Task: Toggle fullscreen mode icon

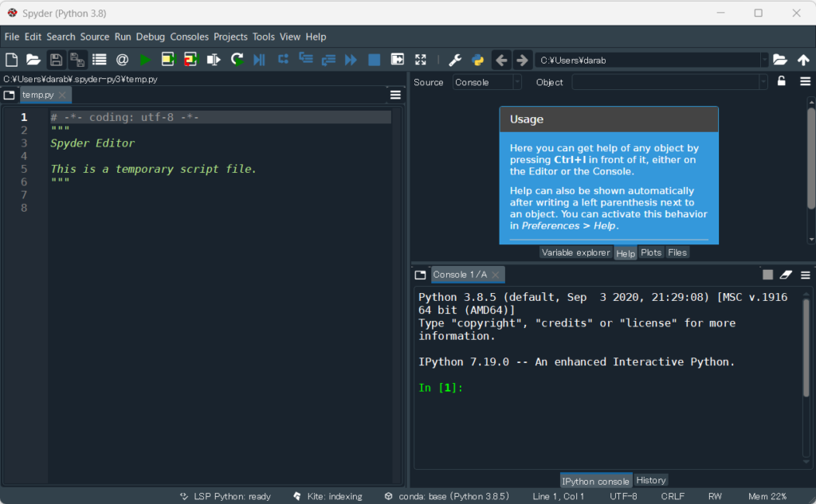Action: tap(421, 60)
